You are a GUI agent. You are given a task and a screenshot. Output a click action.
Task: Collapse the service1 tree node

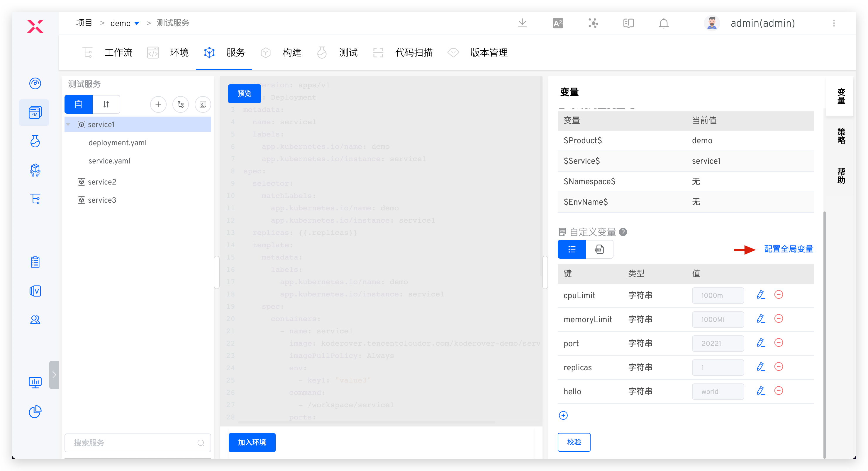click(68, 124)
